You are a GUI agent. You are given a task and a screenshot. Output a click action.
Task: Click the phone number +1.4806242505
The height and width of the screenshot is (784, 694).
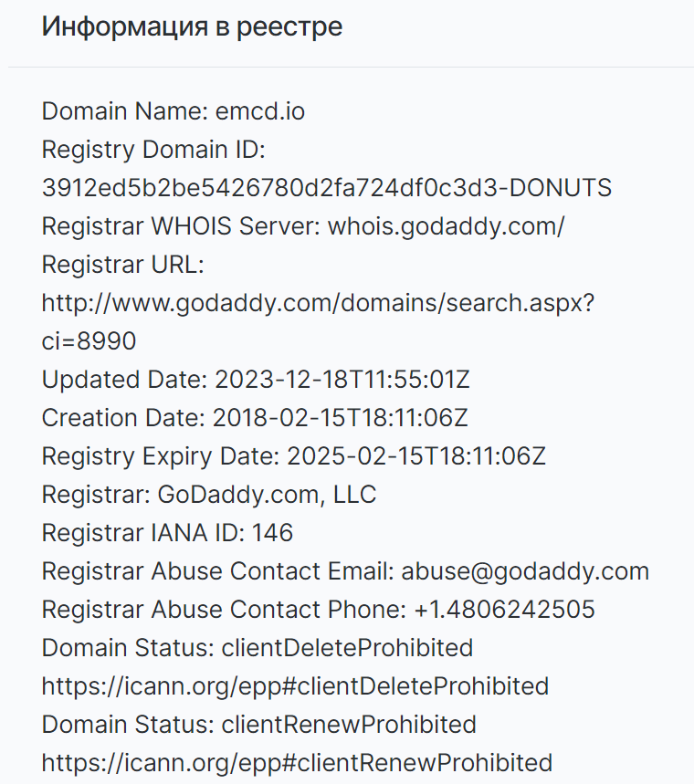click(504, 610)
